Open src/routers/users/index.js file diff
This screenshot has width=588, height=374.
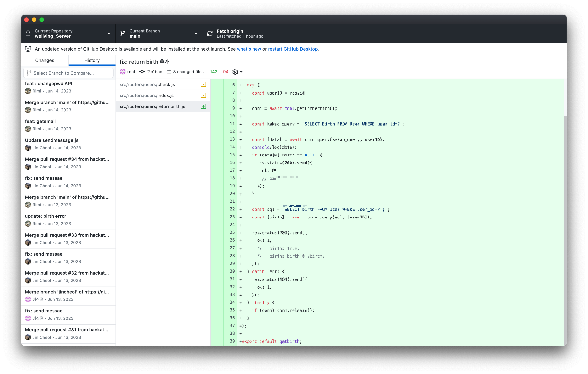[147, 95]
